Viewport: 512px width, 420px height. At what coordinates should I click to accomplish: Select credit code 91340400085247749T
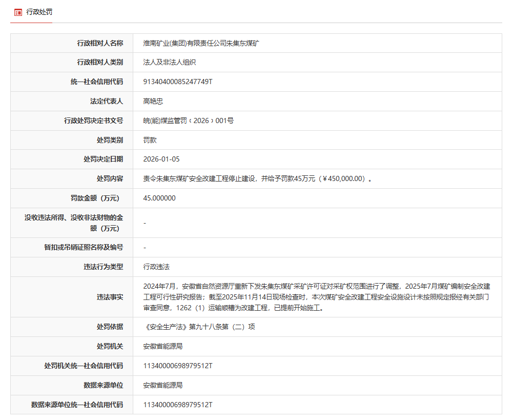(178, 82)
